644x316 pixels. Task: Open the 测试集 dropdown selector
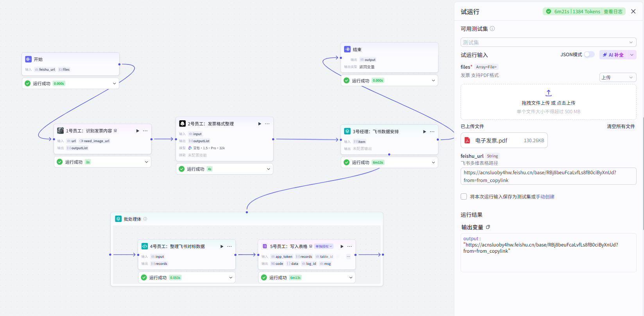click(x=548, y=42)
